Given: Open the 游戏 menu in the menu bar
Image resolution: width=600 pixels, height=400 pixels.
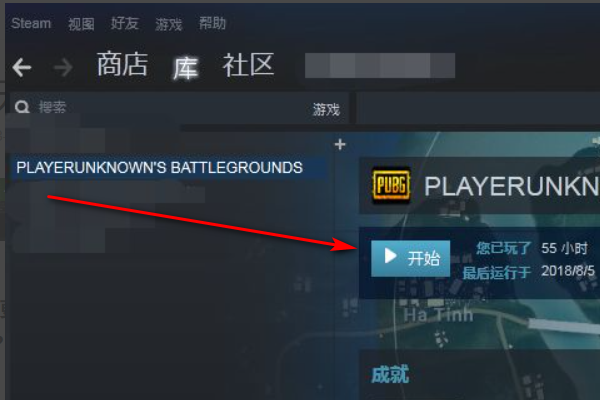Looking at the screenshot, I should [168, 24].
